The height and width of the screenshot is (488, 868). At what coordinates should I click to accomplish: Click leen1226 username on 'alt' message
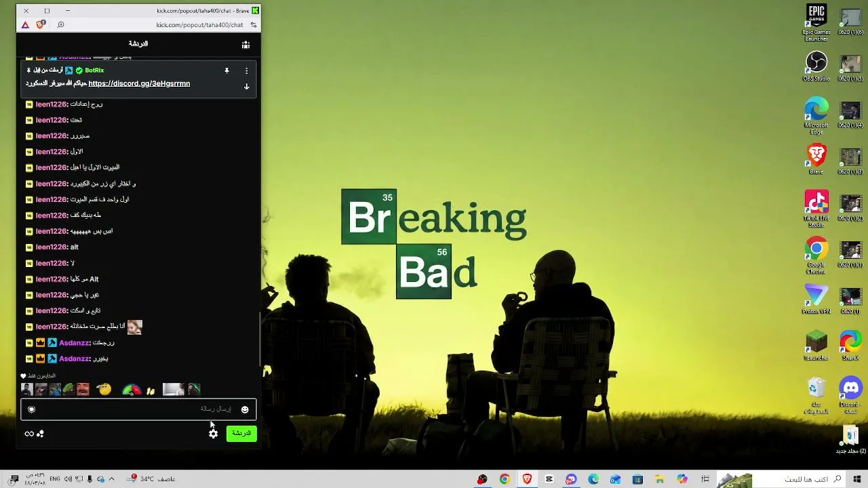click(x=51, y=247)
